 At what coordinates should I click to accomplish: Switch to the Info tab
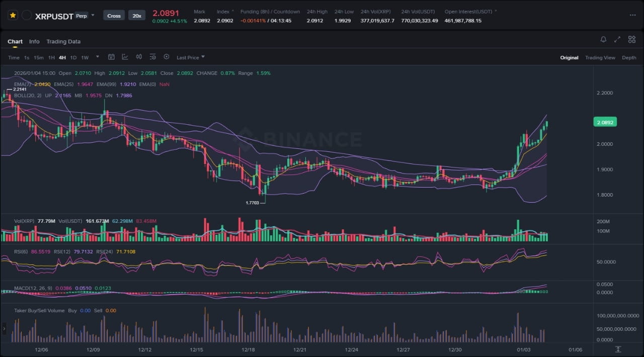[34, 42]
